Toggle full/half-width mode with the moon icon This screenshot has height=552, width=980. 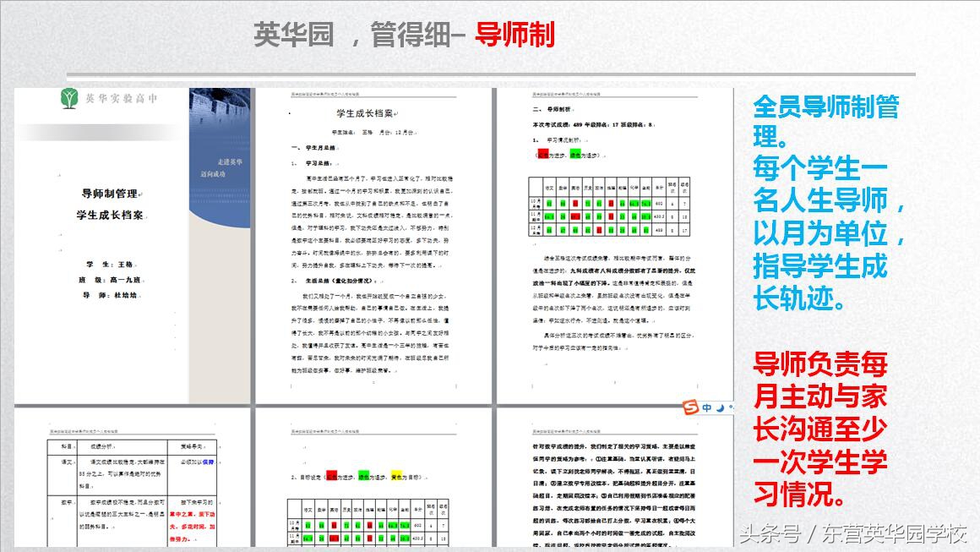721,407
